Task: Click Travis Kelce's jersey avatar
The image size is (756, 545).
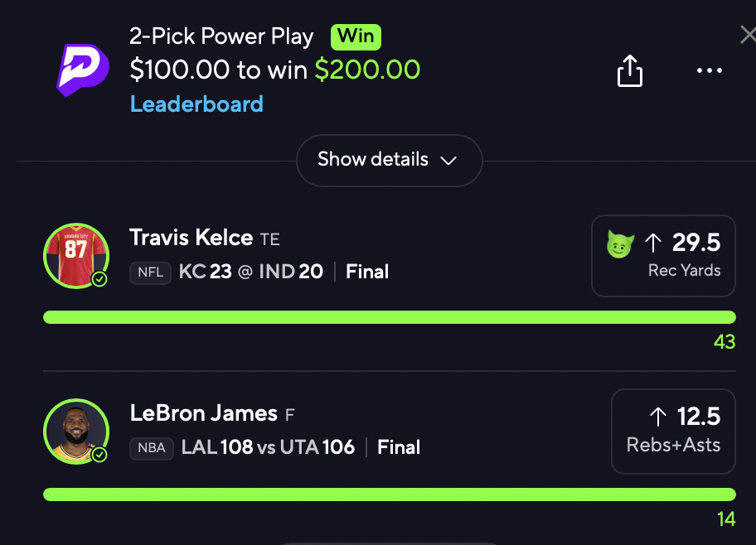Action: [75, 255]
